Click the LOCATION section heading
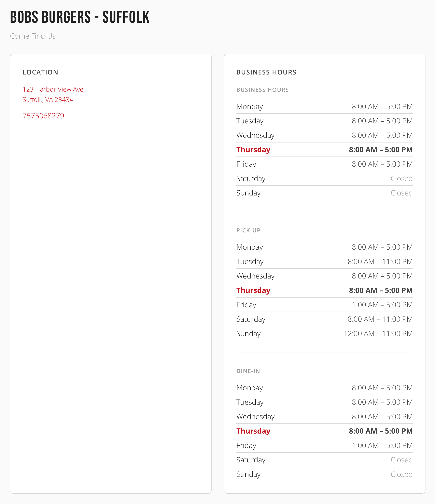Viewport: 435px width, 504px height. pos(40,72)
